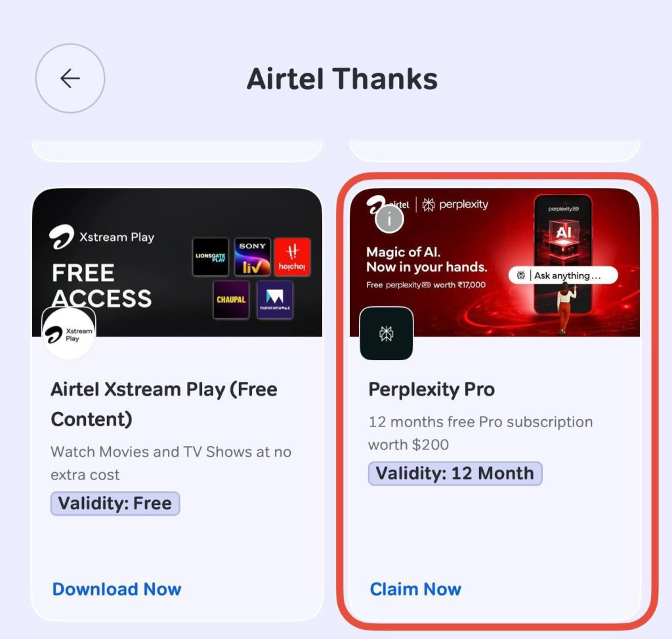Screen dimensions: 672x639
Task: Select the Chaupal tile
Action: (231, 300)
